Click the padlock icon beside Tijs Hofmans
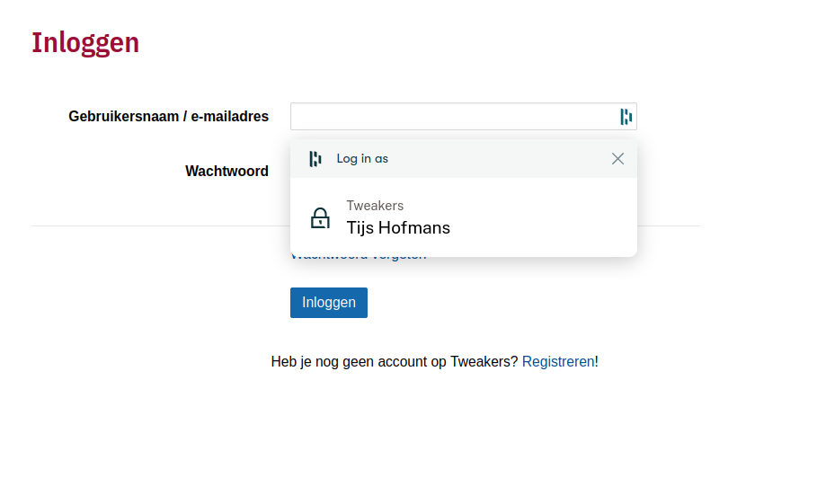Screen dimensions: 817x504 pos(320,218)
